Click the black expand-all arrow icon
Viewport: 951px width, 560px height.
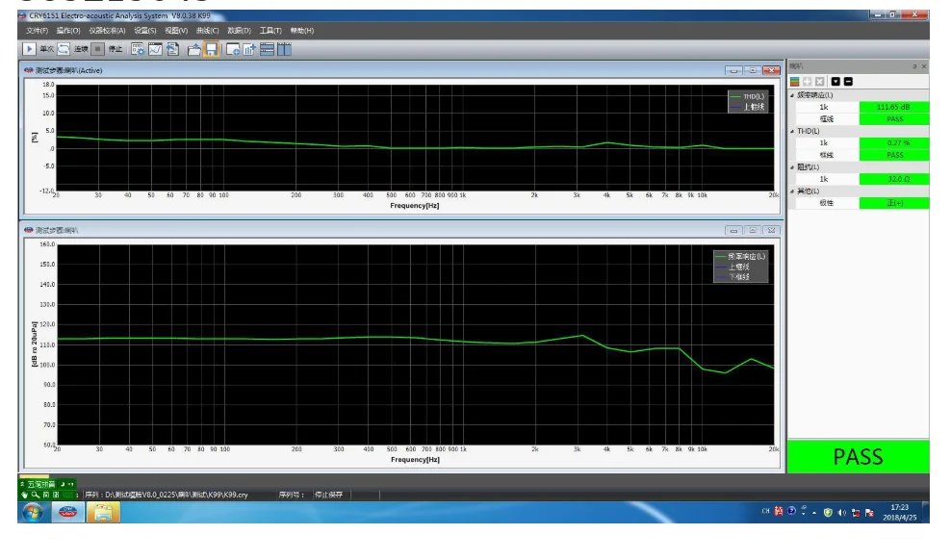(x=835, y=81)
